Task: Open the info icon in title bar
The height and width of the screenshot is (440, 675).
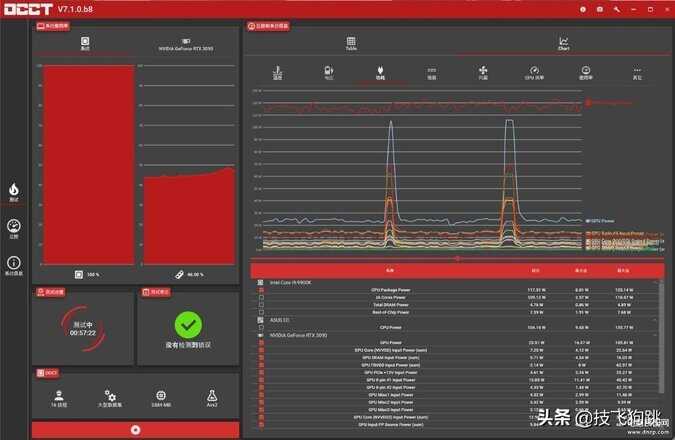Action: pos(583,9)
